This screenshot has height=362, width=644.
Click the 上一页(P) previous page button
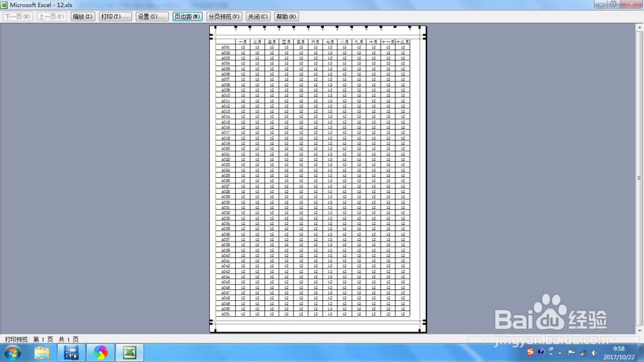tap(52, 17)
